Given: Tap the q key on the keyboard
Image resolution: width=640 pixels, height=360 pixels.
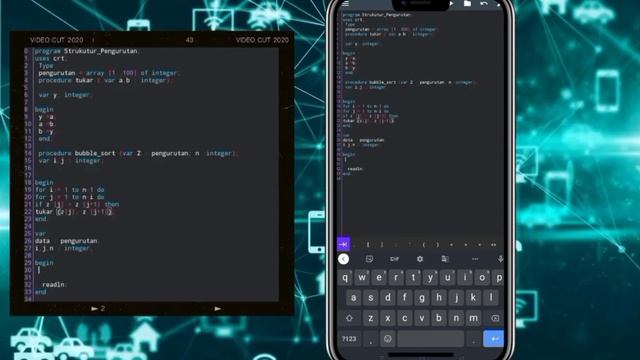Looking at the screenshot, I should point(345,278).
